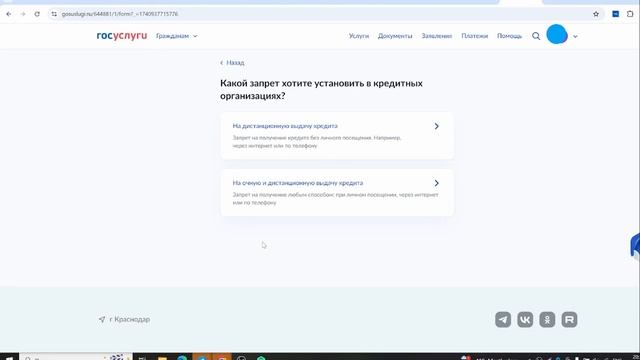Open the site information icon in address bar
Screen dimensions: 640x360
(x=54, y=14)
